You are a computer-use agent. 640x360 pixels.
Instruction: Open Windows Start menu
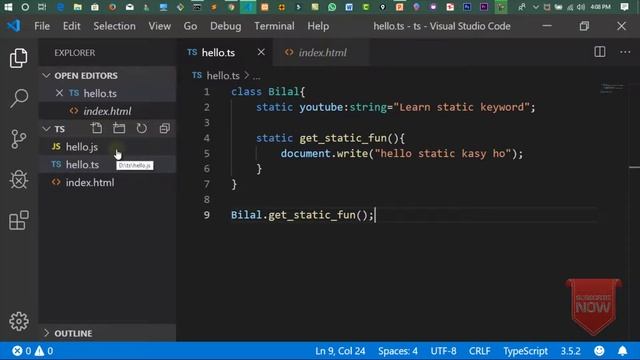(x=8, y=7)
